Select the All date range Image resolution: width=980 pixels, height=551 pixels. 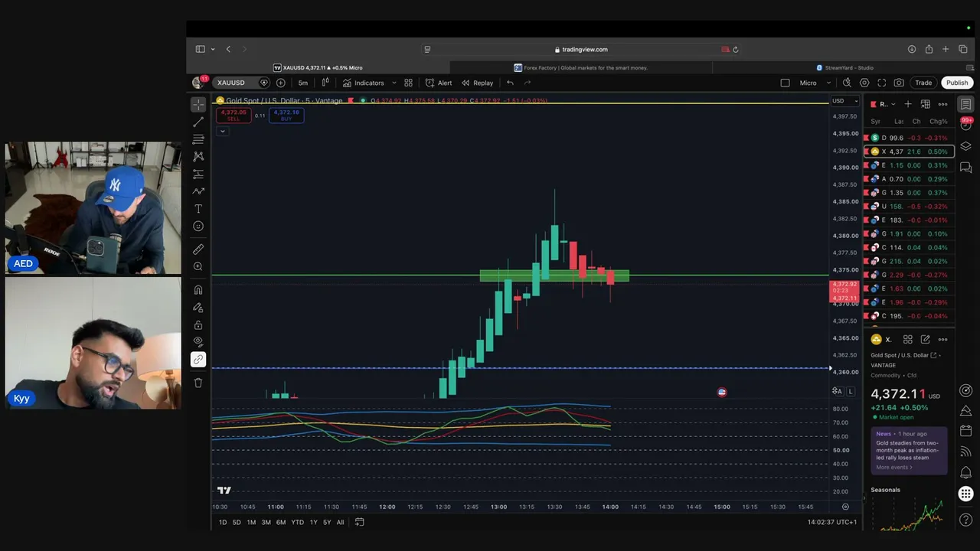340,522
